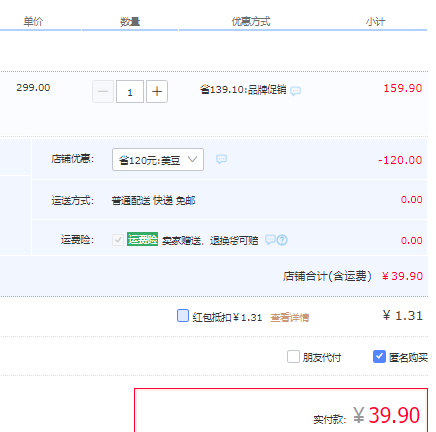Uncheck the 匿名购买 checkbox
The width and height of the screenshot is (436, 432).
[379, 356]
